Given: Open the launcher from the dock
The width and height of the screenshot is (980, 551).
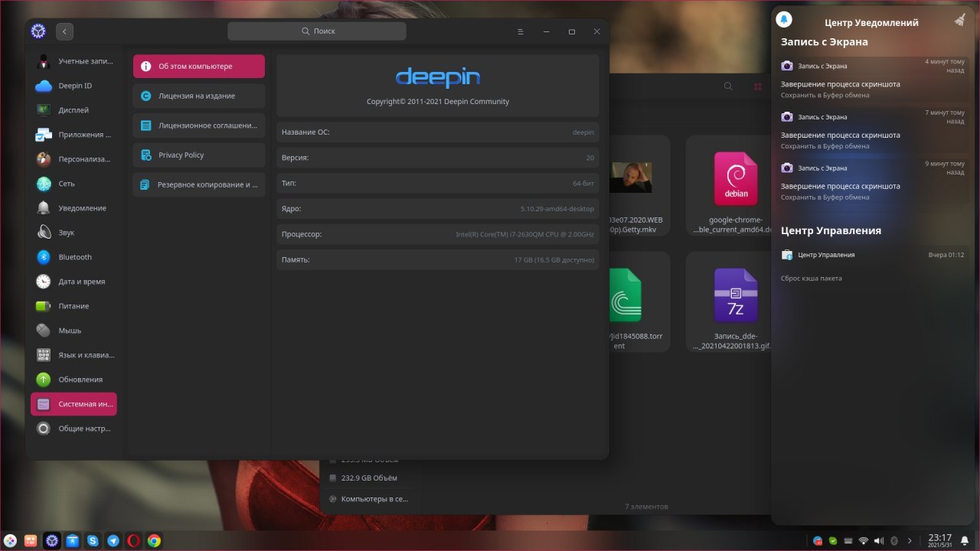Looking at the screenshot, I should (11, 540).
